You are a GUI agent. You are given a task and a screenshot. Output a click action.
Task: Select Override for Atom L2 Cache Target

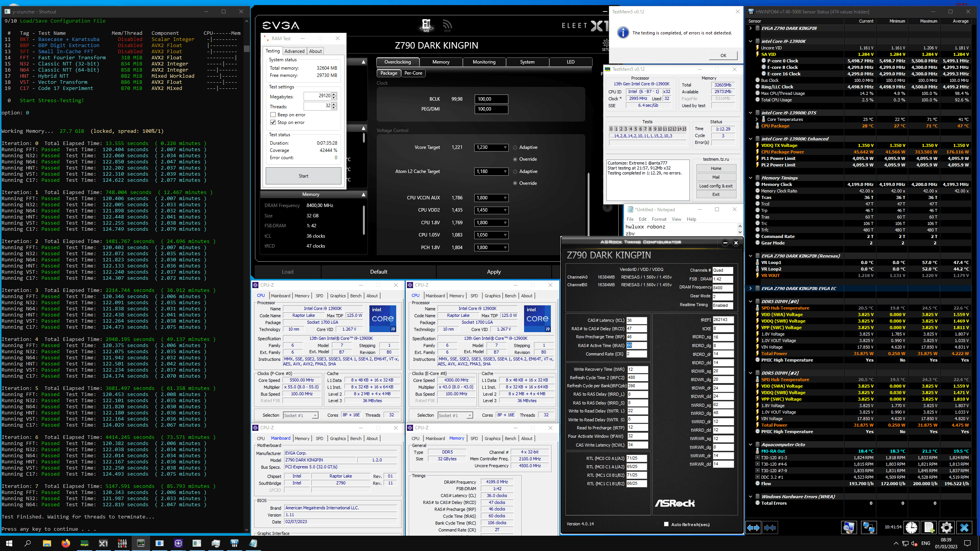515,183
